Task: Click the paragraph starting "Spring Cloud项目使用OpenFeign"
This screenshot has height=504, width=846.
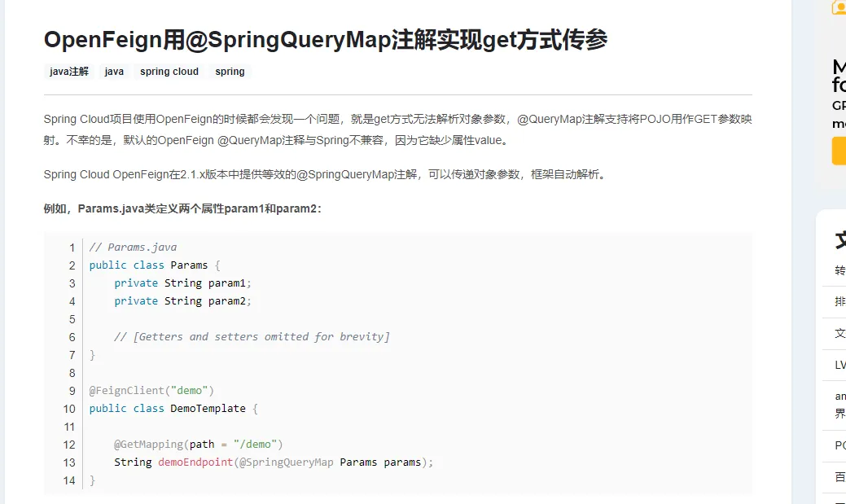Action: tap(397, 129)
